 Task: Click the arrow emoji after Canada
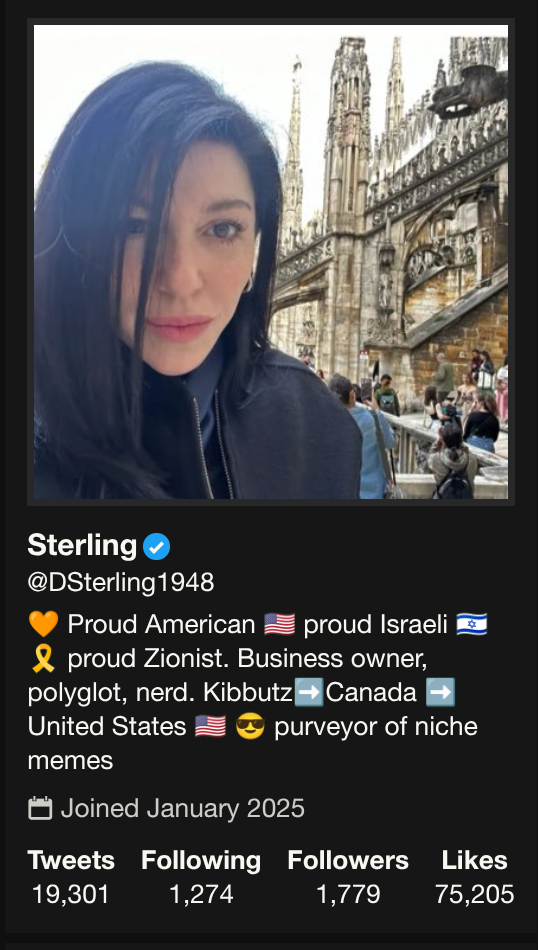[440, 693]
